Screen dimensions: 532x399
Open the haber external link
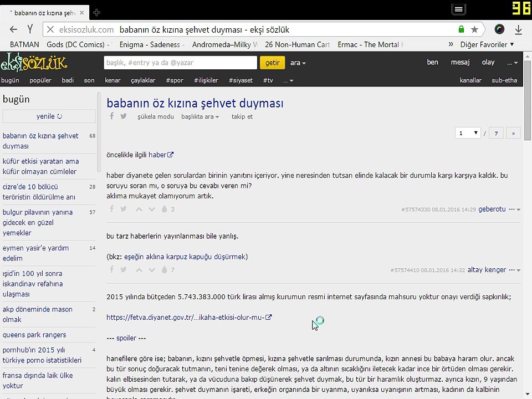coord(161,155)
